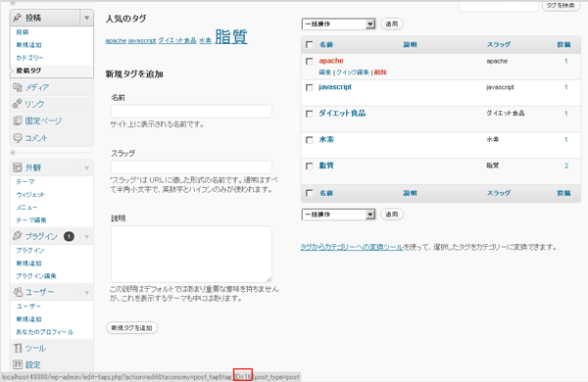The height and width of the screenshot is (382, 588).
Task: Check the javascript tag checkbox
Action: coord(310,87)
